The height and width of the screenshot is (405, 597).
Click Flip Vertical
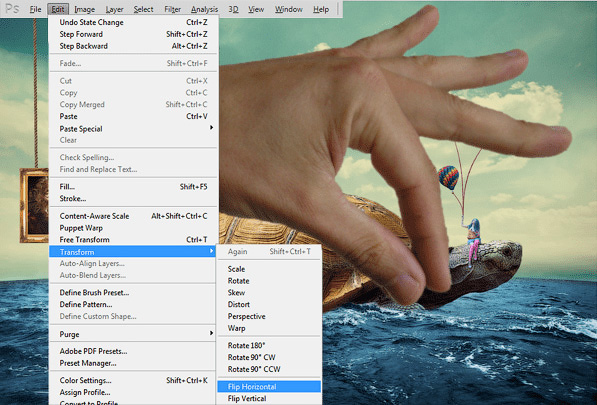[269, 399]
